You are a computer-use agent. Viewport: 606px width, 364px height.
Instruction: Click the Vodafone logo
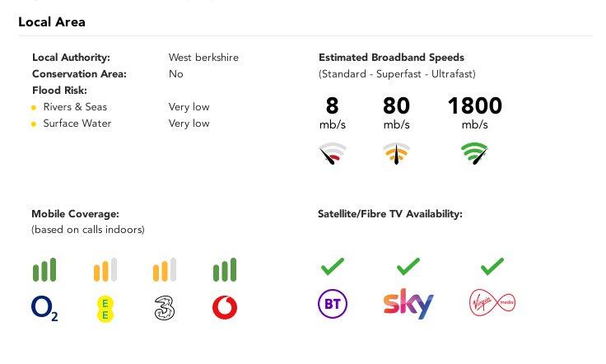click(225, 308)
